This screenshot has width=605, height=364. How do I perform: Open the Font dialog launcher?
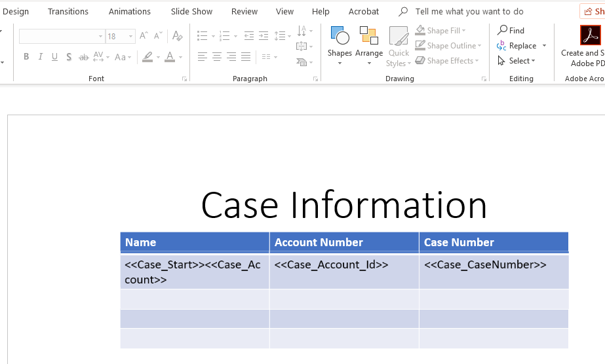click(x=184, y=79)
